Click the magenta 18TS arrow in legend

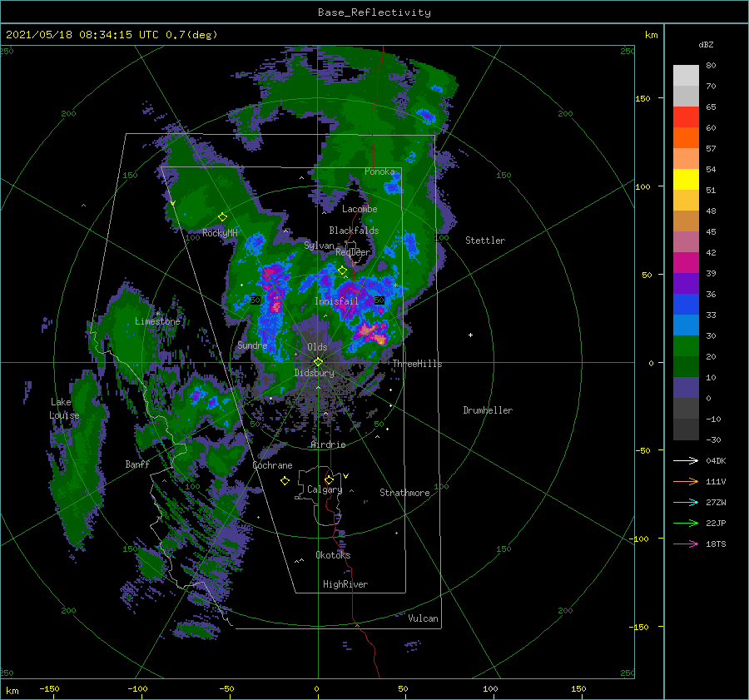click(x=686, y=544)
